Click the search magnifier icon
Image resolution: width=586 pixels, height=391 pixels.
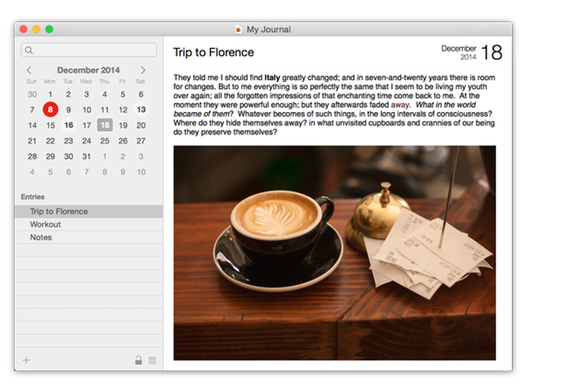pyautogui.click(x=29, y=50)
